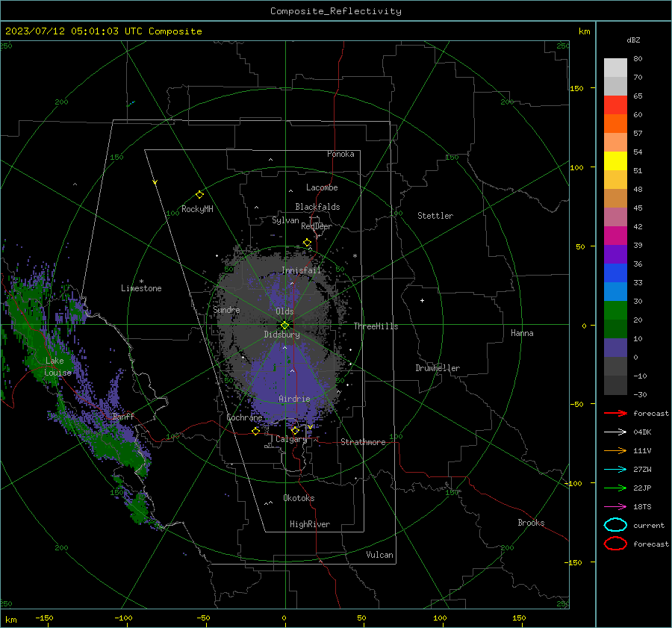Click the green 22JP arrow icon
Screen dimensions: 672x628
click(615, 488)
